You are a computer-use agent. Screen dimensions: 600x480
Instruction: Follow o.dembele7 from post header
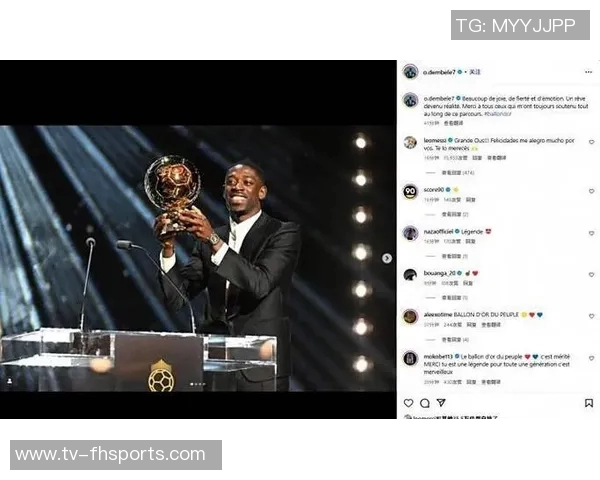point(475,72)
